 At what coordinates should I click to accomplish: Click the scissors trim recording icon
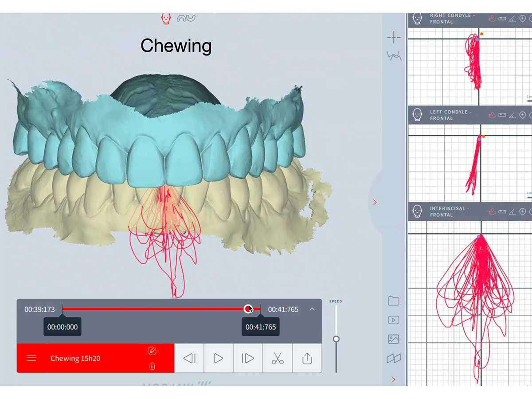278,358
